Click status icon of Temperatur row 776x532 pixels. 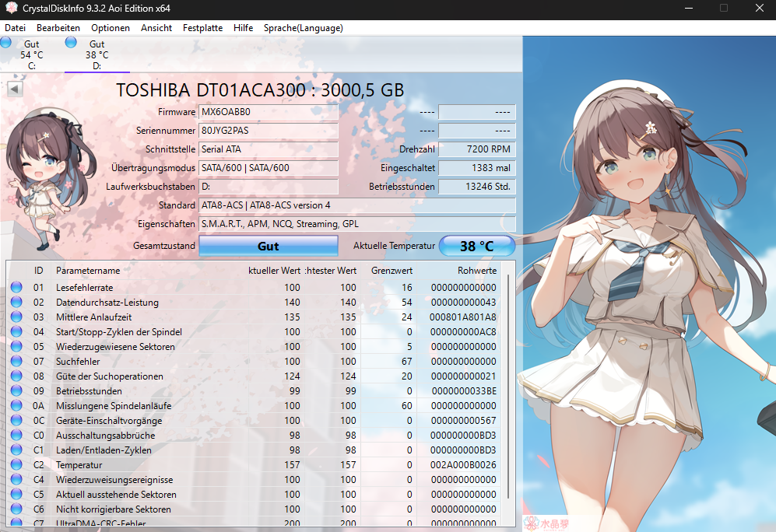[16, 465]
